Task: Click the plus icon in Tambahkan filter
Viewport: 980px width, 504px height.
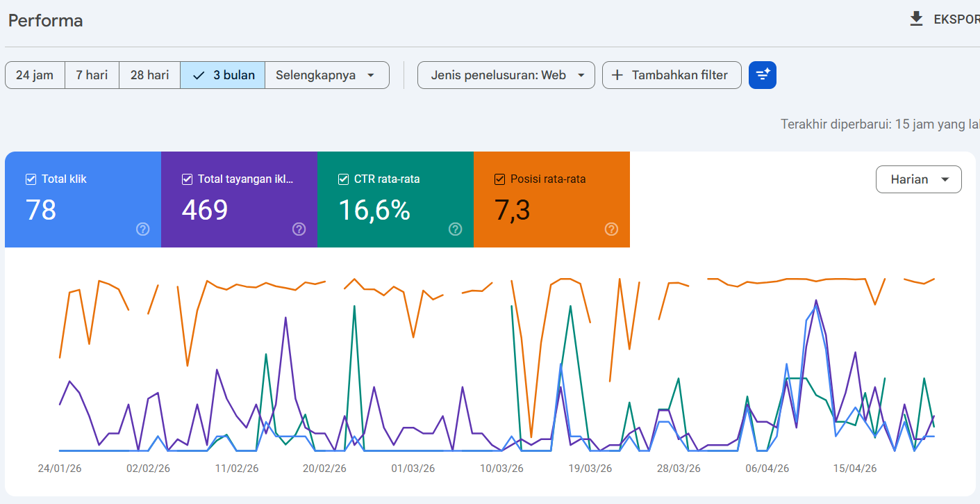Action: (x=617, y=75)
